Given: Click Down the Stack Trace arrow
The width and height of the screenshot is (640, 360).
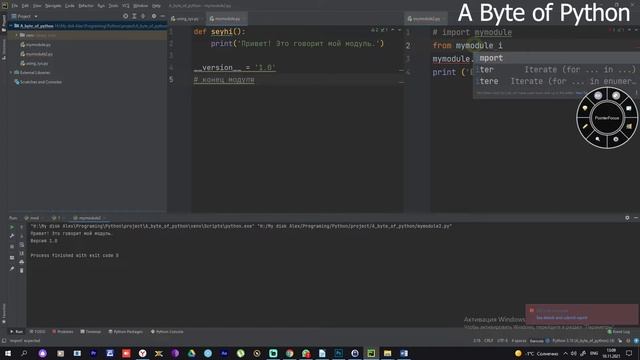Looking at the screenshot, I should tap(22, 236).
